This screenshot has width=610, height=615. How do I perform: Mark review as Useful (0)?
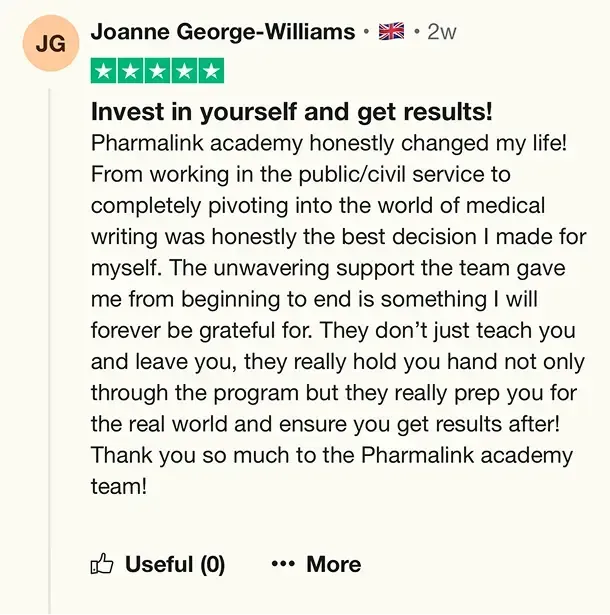pyautogui.click(x=174, y=564)
